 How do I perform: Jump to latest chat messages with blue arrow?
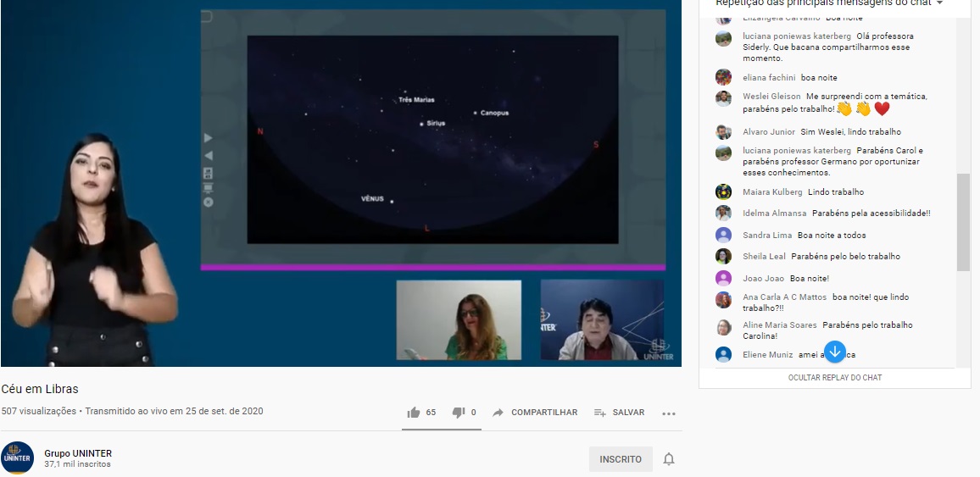[x=835, y=352]
